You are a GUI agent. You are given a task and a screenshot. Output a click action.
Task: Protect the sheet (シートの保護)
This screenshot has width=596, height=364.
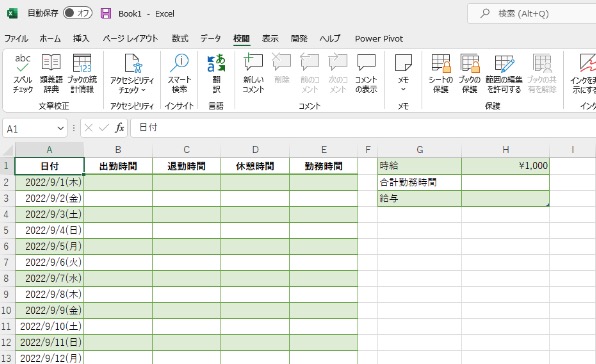point(441,73)
